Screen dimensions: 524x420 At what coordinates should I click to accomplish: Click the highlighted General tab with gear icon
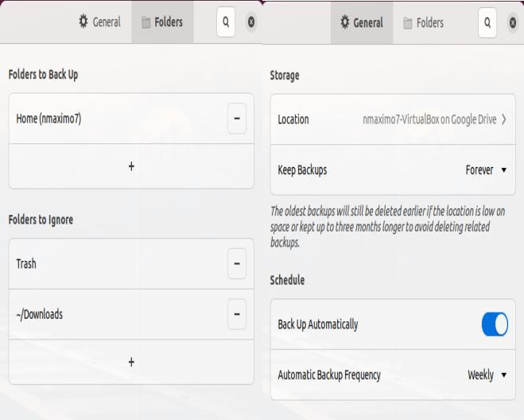pos(362,23)
